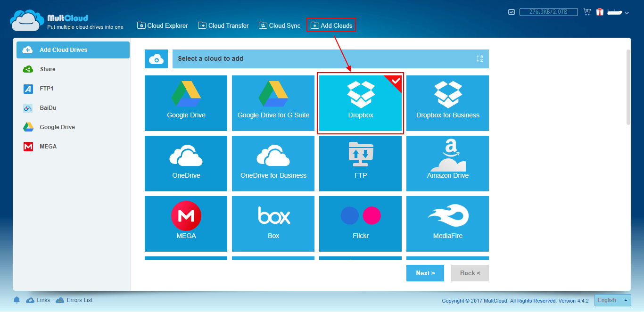The width and height of the screenshot is (644, 312).
Task: Choose the OneDrive cloud tile
Action: pyautogui.click(x=186, y=164)
